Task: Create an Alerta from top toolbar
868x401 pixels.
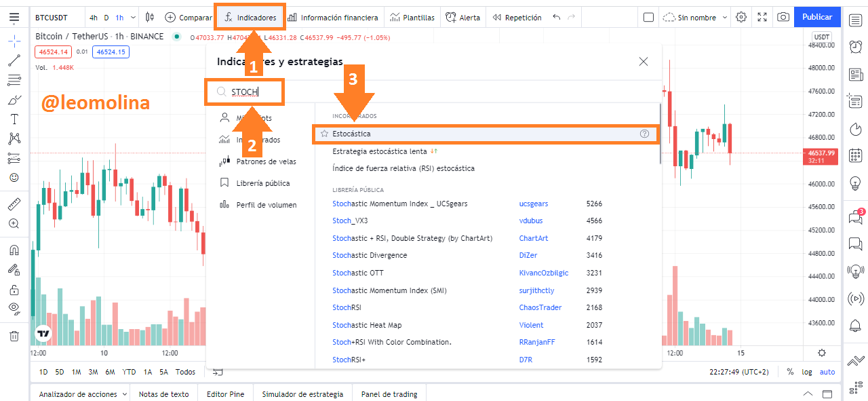Action: tap(463, 17)
